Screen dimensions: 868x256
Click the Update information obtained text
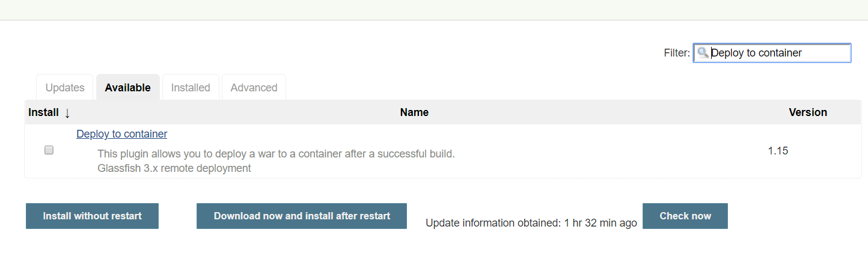[x=531, y=223]
